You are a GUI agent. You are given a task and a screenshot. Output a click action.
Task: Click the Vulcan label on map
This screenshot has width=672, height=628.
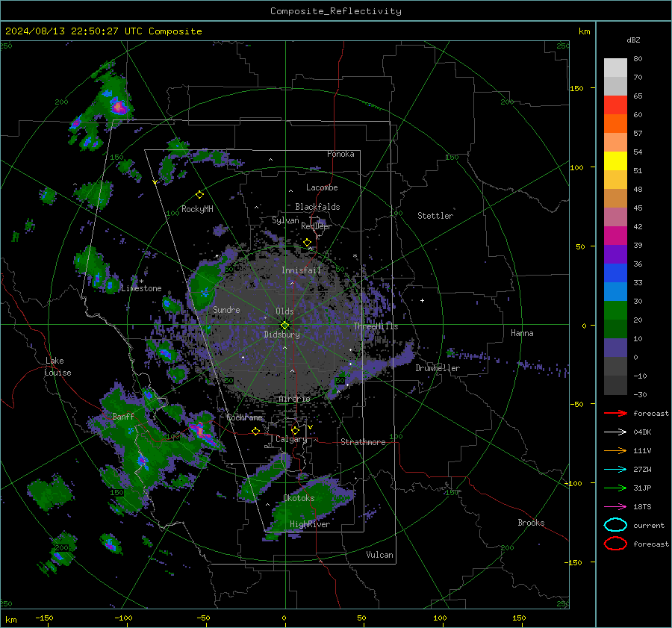pos(380,555)
